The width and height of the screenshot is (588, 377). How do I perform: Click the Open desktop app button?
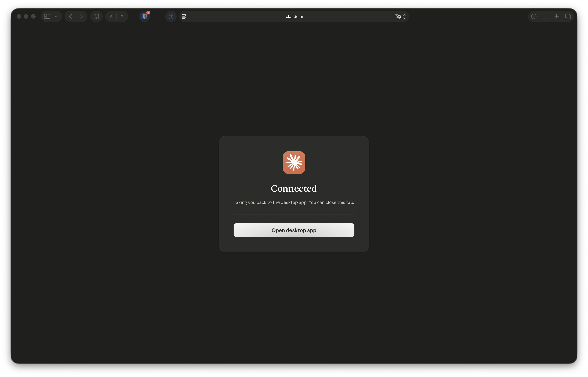[x=294, y=230]
